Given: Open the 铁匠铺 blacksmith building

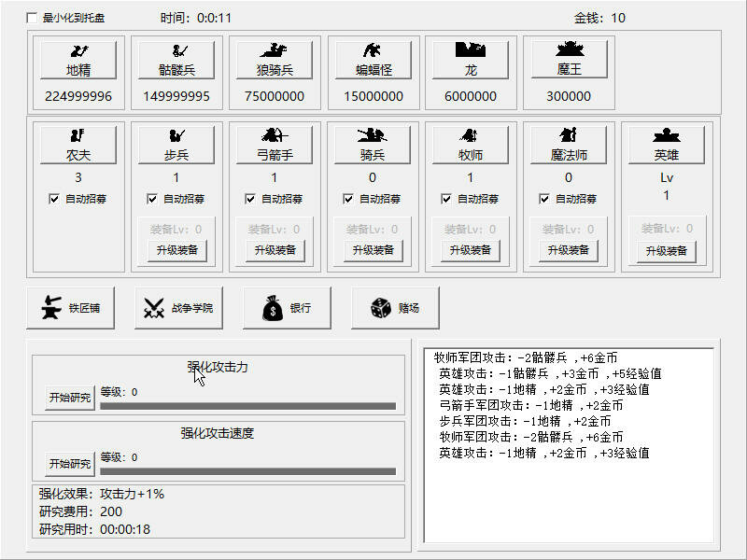Looking at the screenshot, I should [x=69, y=309].
